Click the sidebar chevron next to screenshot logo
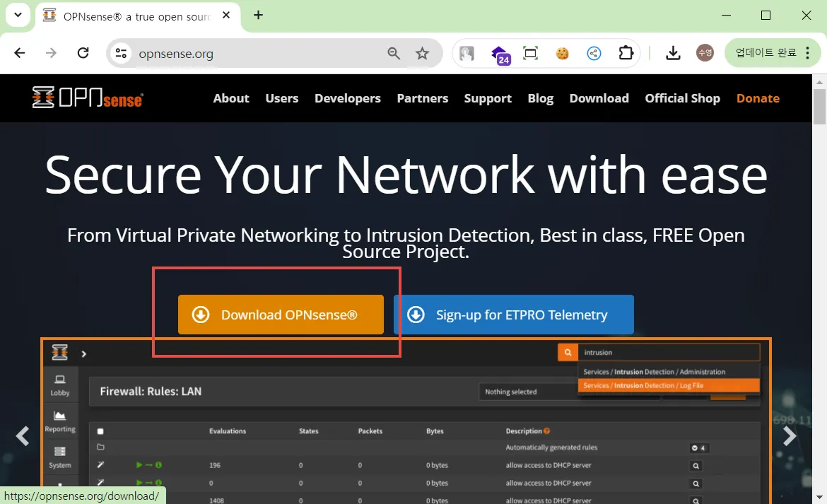The width and height of the screenshot is (827, 504). (x=83, y=353)
